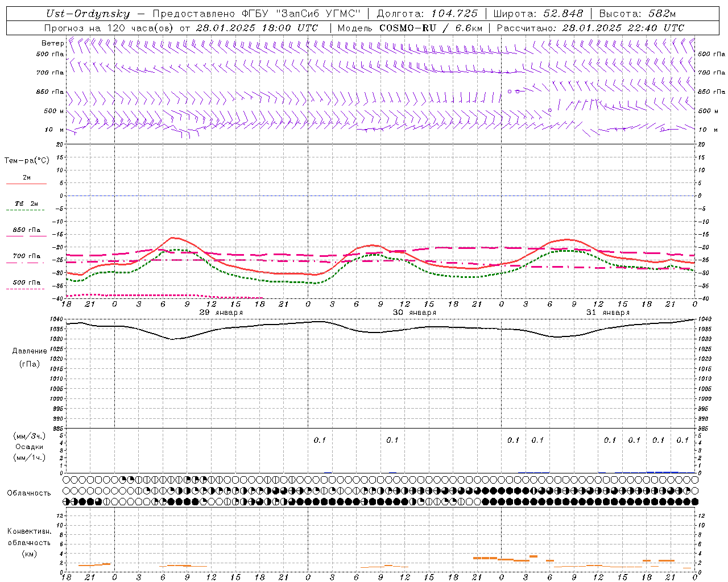This screenshot has height=582, width=728.
Task: Click the green dotted dew point curve peak on 31 января
Action: (566, 251)
